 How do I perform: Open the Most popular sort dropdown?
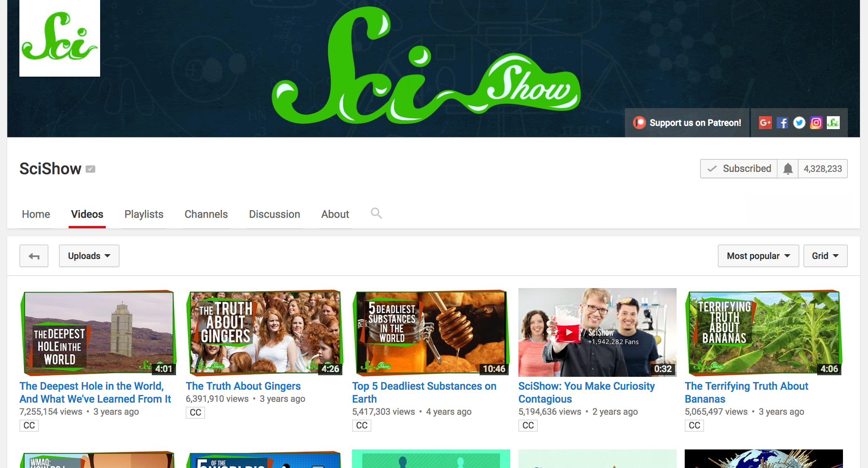tap(758, 256)
